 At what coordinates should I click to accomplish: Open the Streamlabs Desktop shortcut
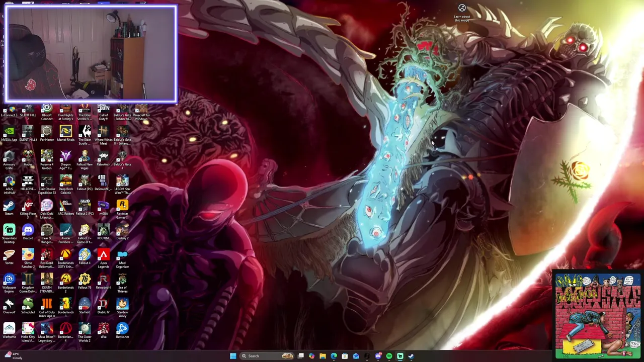coord(9,234)
